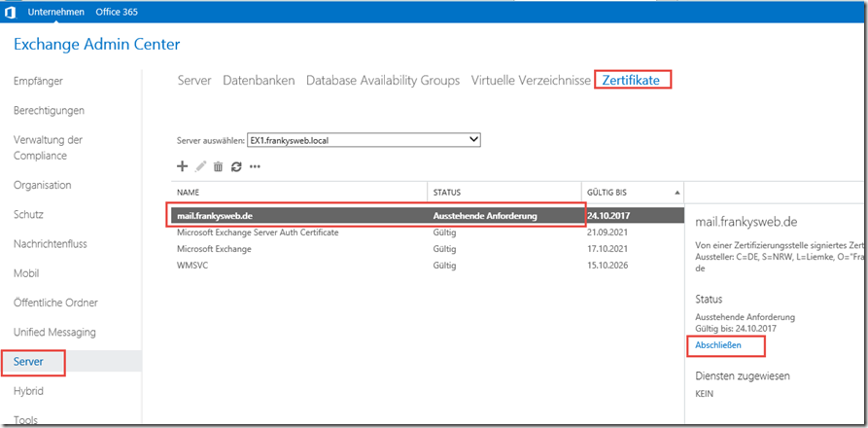Open Office 365 in the top bar
The height and width of the screenshot is (428, 868).
click(x=118, y=11)
